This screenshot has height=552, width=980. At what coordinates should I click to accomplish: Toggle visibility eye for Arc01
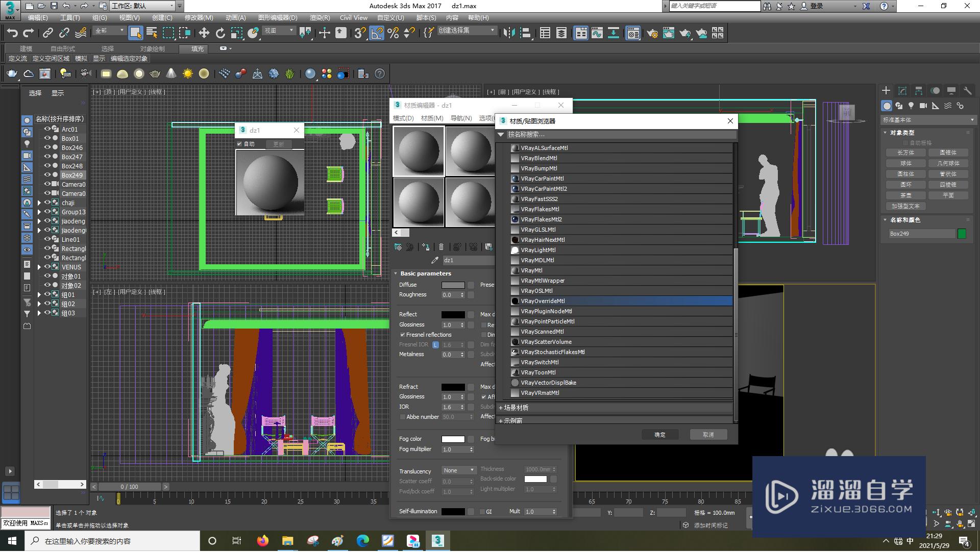(x=47, y=129)
